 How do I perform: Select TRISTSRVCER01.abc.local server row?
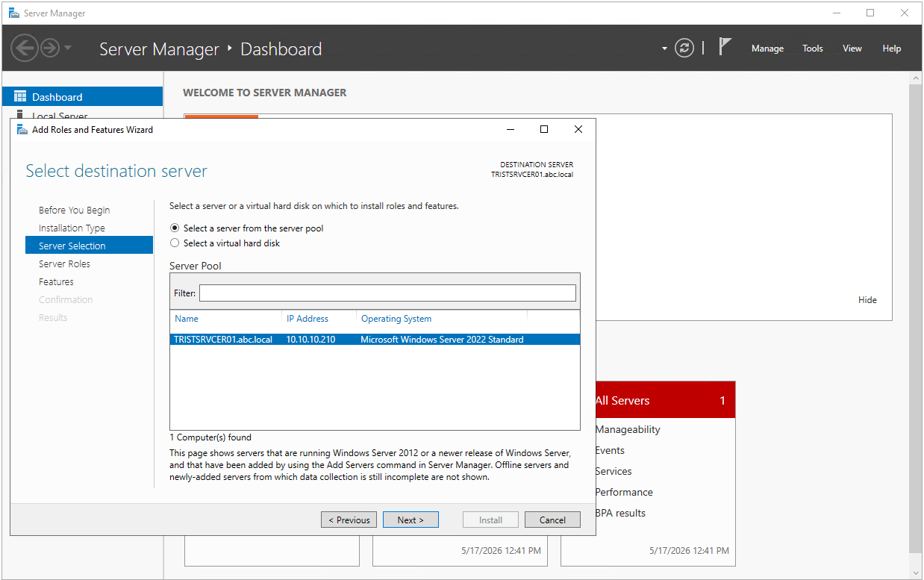pos(375,340)
